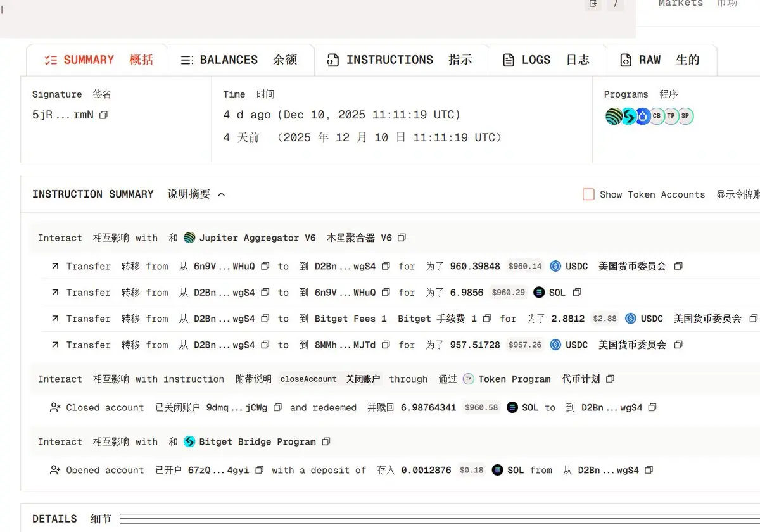Copy 6n9V...WHuQ sender in the 960.39848 USDC row
Image resolution: width=760 pixels, height=532 pixels.
tap(265, 267)
